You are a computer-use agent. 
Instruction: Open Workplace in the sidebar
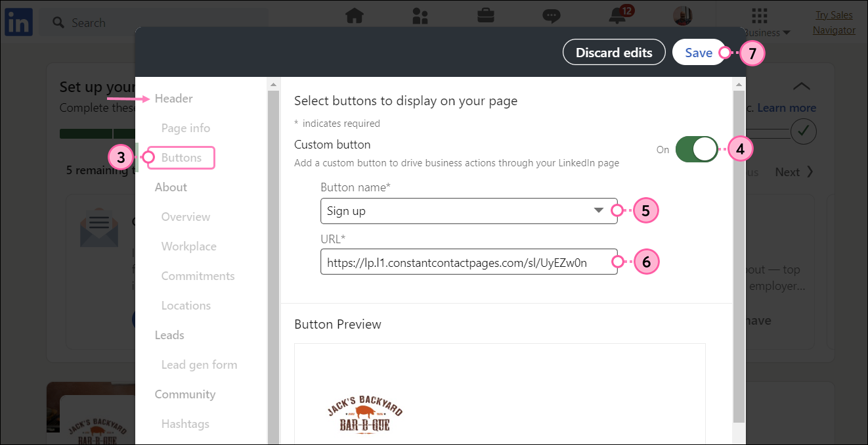click(x=189, y=246)
